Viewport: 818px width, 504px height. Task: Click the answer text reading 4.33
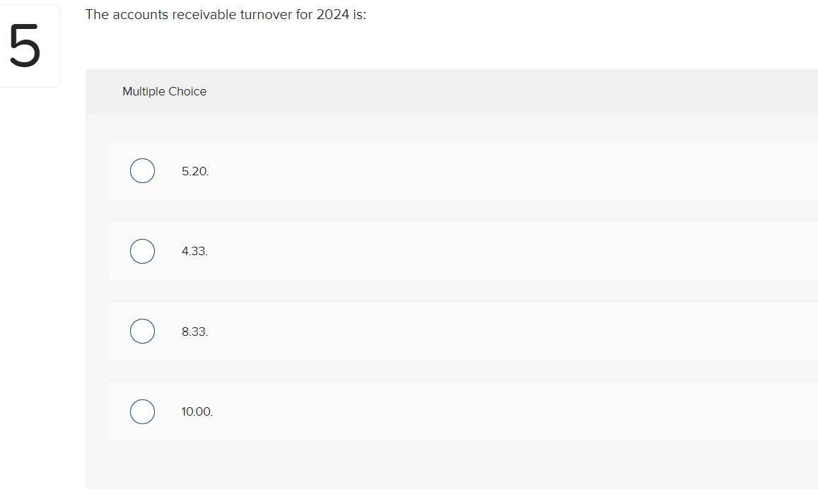coord(194,251)
